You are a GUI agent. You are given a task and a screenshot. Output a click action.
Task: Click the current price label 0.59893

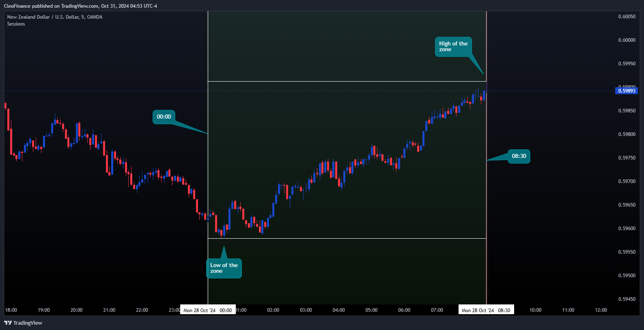(x=627, y=91)
